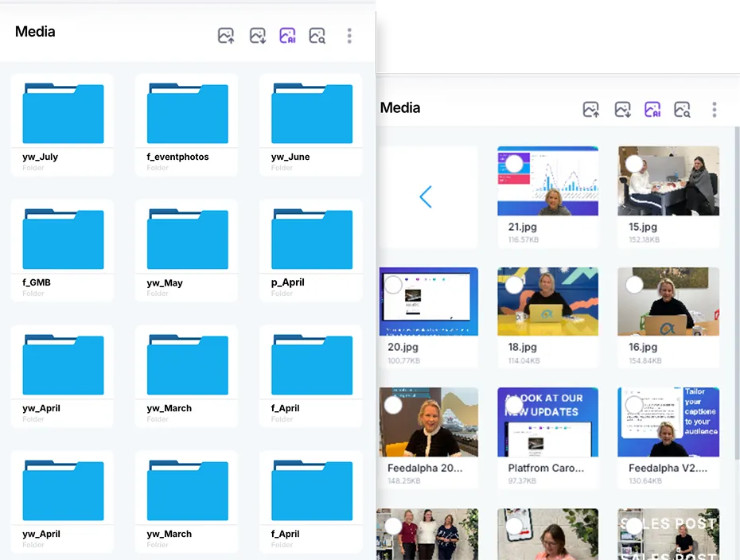The height and width of the screenshot is (560, 740).
Task: Open the p_April folder
Action: pos(311,239)
